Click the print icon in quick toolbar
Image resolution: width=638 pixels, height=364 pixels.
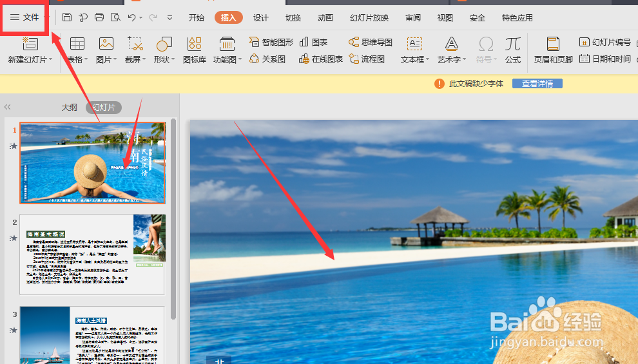tap(99, 17)
